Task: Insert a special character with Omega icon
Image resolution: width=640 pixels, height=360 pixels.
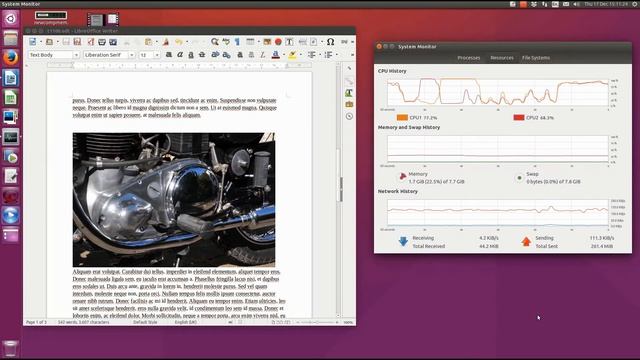Action: (331, 42)
